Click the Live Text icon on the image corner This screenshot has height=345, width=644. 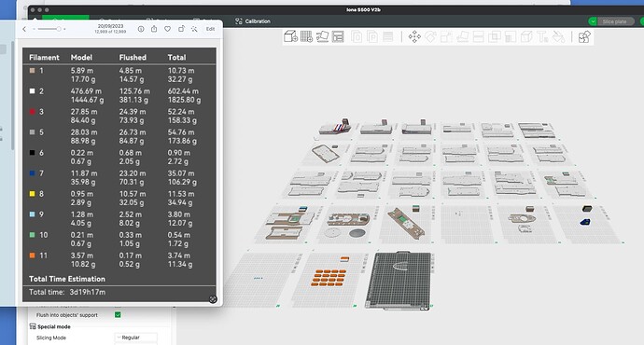(213, 299)
